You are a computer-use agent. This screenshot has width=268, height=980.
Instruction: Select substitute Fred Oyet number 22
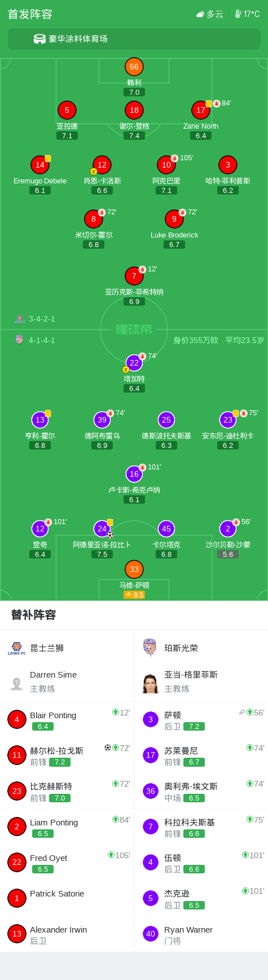pos(67,862)
